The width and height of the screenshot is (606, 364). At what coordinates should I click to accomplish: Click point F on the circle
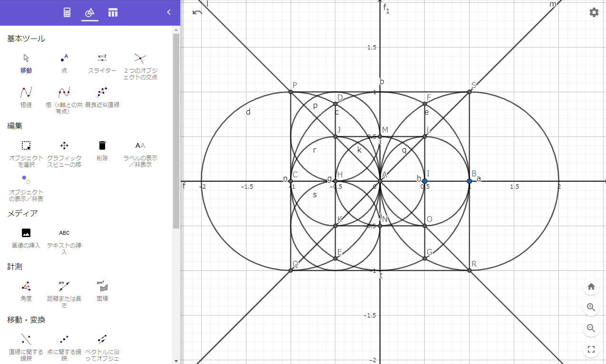[x=425, y=104]
